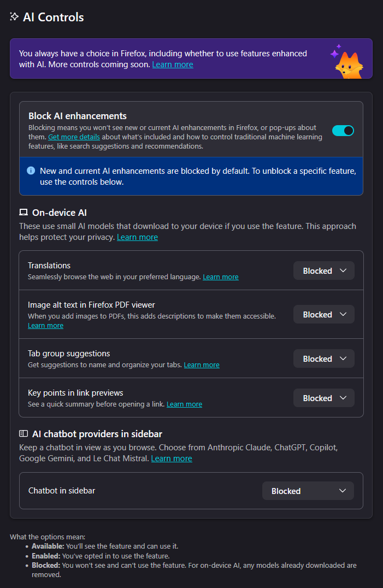Click Learn more under On-device AI

(137, 237)
